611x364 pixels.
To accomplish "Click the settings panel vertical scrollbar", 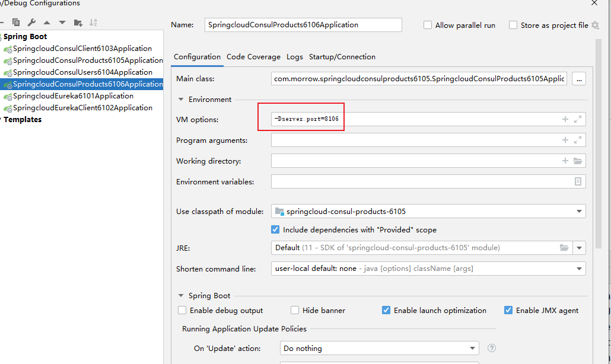I will (599, 142).
